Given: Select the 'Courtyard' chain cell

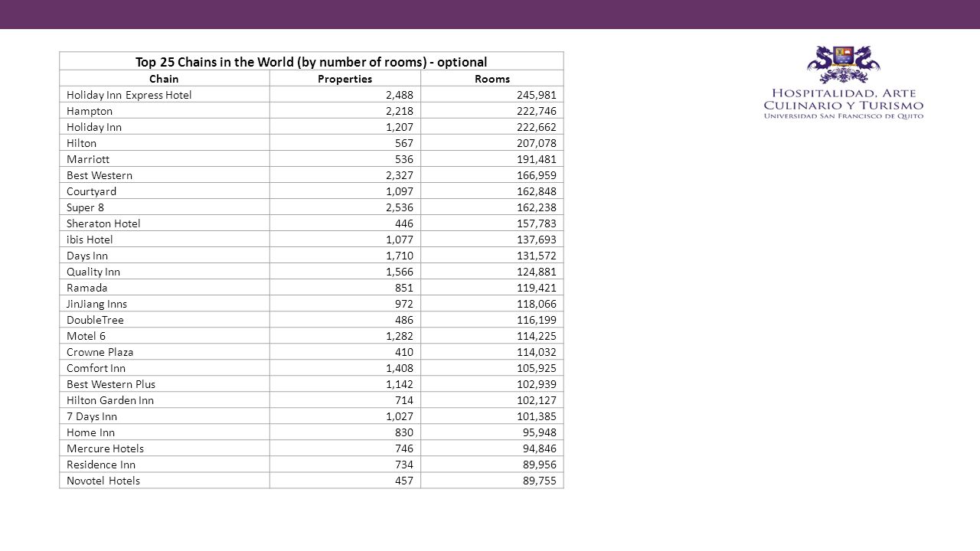Looking at the screenshot, I should (165, 191).
